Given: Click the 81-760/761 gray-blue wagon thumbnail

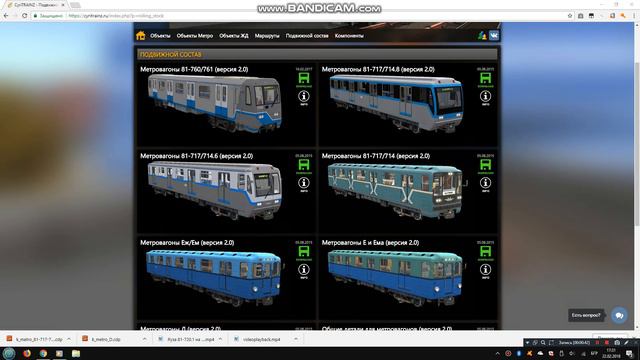Looking at the screenshot, I should [x=215, y=103].
